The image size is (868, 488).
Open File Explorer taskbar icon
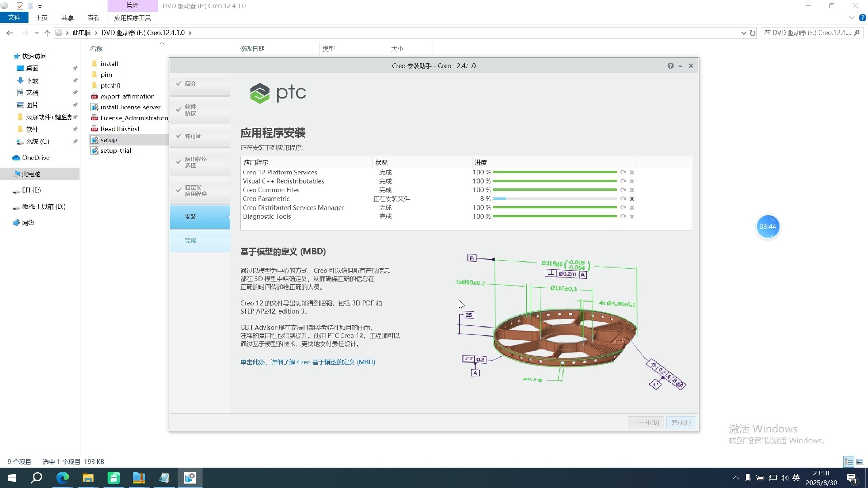pyautogui.click(x=88, y=478)
